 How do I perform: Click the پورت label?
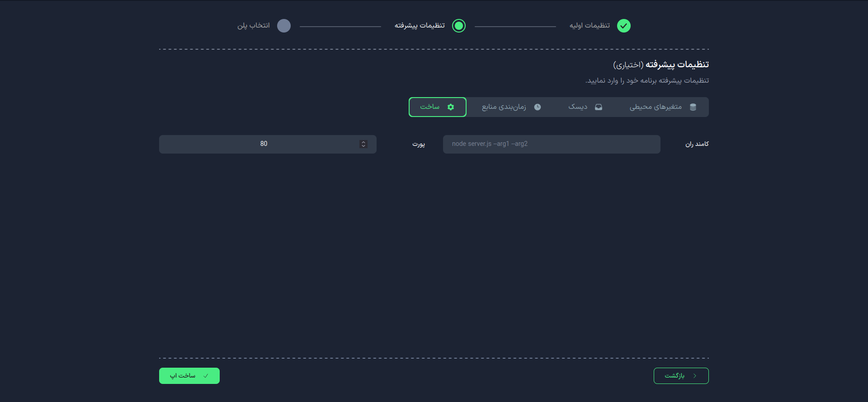[x=419, y=144]
